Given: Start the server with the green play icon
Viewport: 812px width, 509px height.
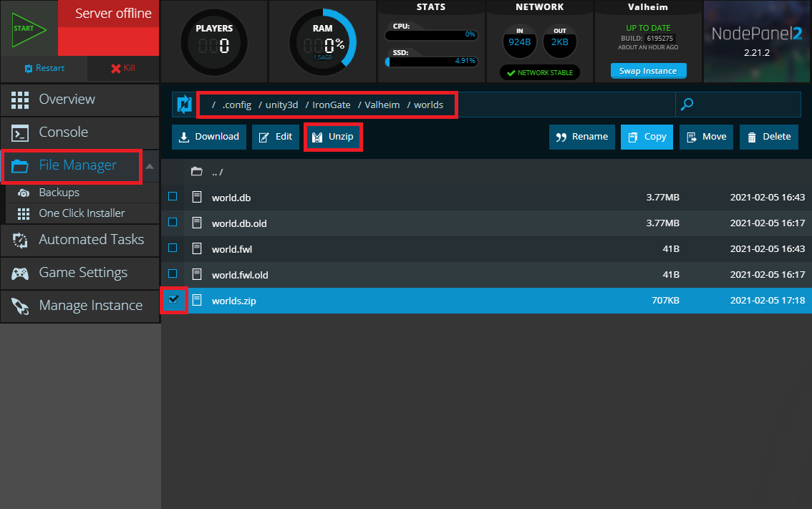Looking at the screenshot, I should (29, 29).
